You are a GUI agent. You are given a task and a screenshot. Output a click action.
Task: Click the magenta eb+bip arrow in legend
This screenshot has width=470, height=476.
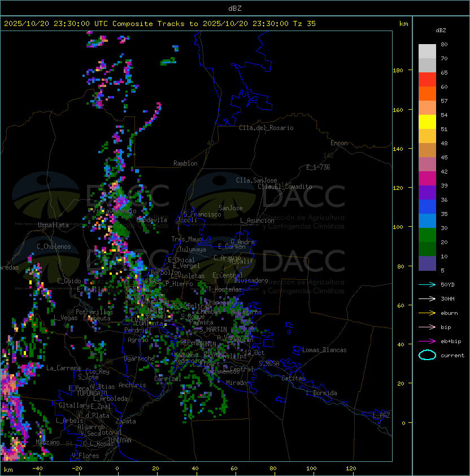[427, 341]
